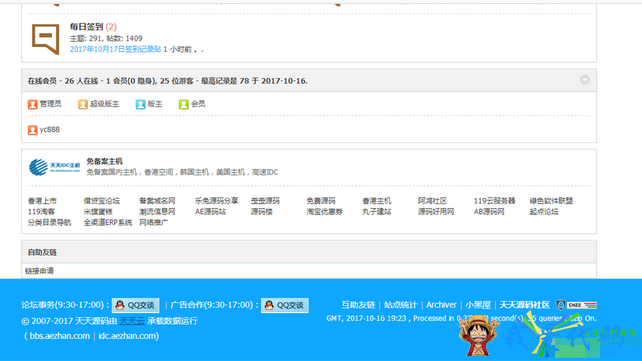Click the 管理员 orange user icon in legend

pyautogui.click(x=33, y=104)
